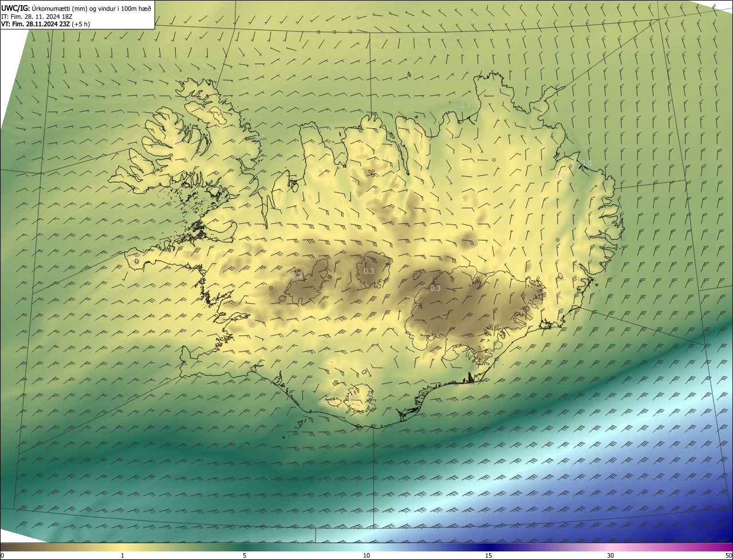Click the VT: Fim. 28.11.2024 23Z line
The height and width of the screenshot is (560, 733).
[x=36, y=24]
